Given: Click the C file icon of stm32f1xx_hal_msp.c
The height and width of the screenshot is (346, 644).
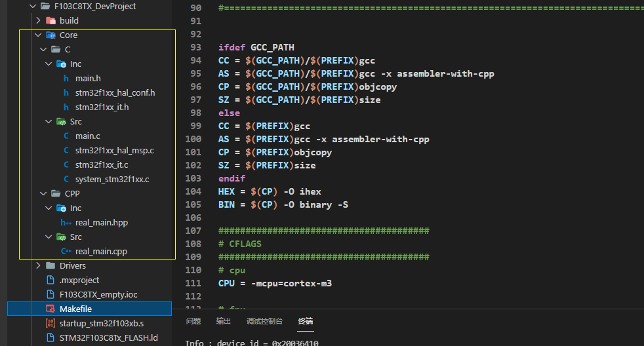Looking at the screenshot, I should click(66, 150).
